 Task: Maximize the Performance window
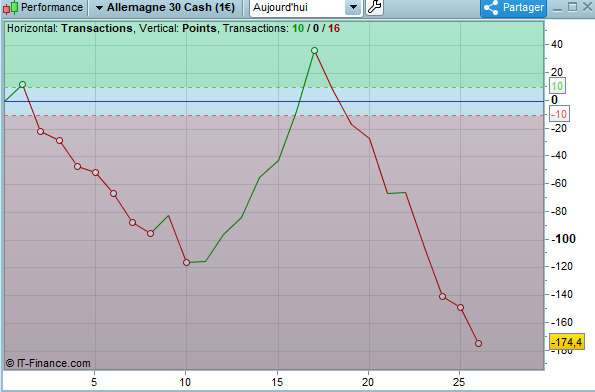572,7
